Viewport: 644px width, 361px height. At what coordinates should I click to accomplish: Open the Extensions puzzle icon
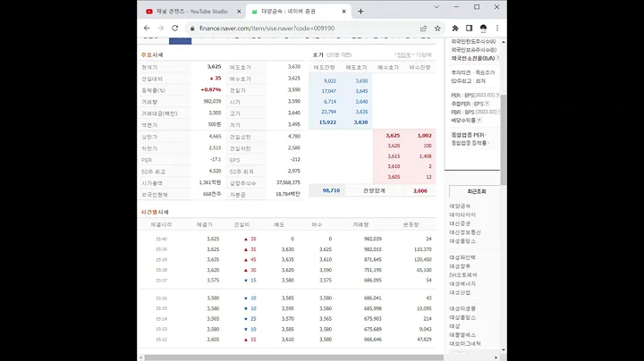pyautogui.click(x=455, y=29)
